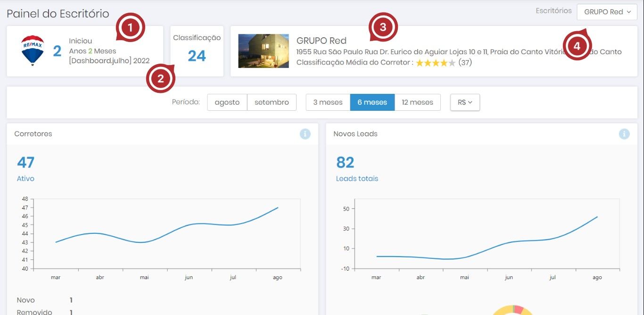The height and width of the screenshot is (315, 644).
Task: Click the Novo row in Corretores
Action: click(x=44, y=300)
